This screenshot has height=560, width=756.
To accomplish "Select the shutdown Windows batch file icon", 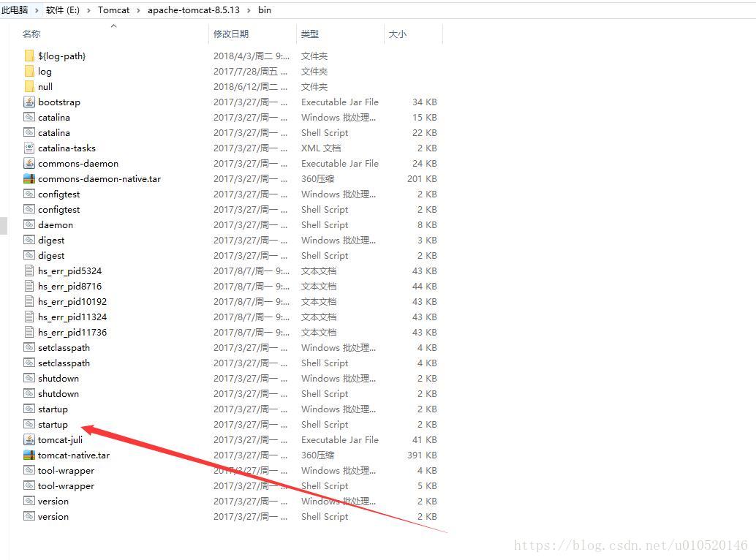I will click(29, 378).
